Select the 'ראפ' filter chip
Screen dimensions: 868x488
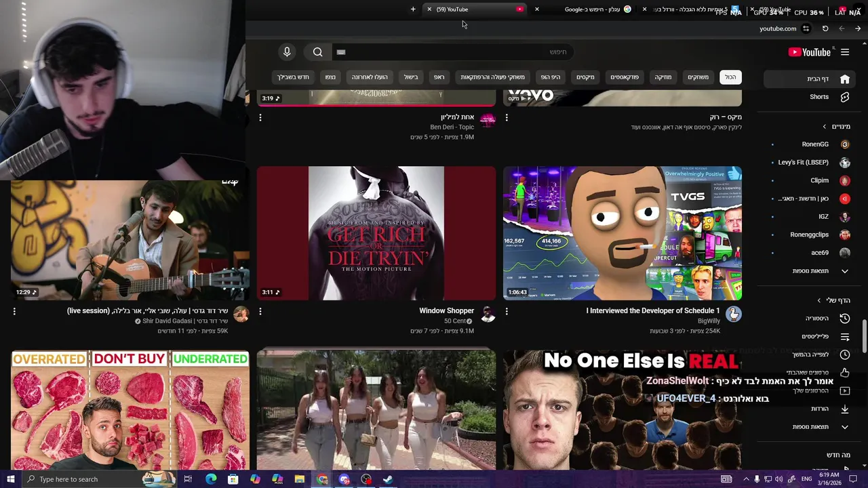pos(439,77)
